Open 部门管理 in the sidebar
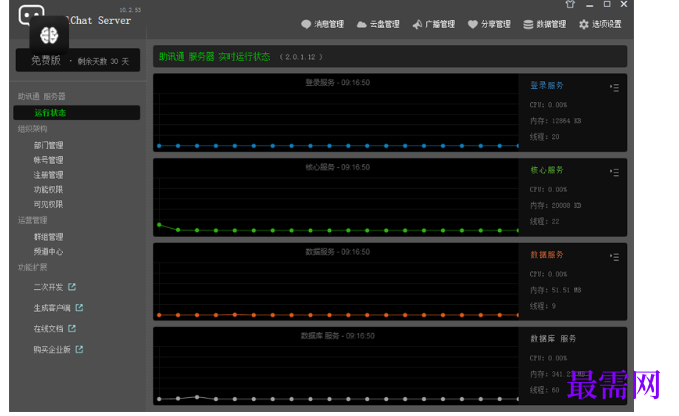 click(48, 145)
